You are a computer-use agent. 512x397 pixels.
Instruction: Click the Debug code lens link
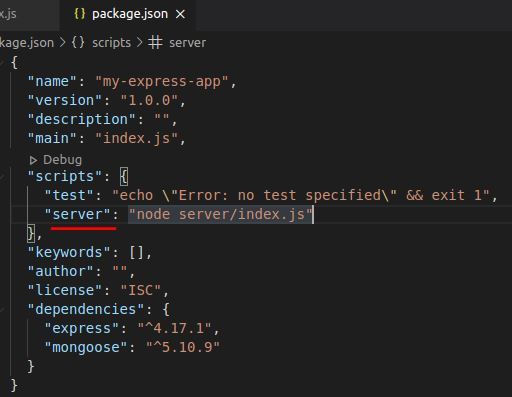coord(62,160)
